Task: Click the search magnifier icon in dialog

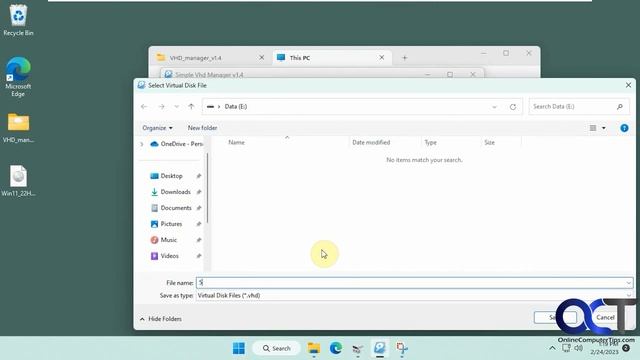Action: [620, 107]
